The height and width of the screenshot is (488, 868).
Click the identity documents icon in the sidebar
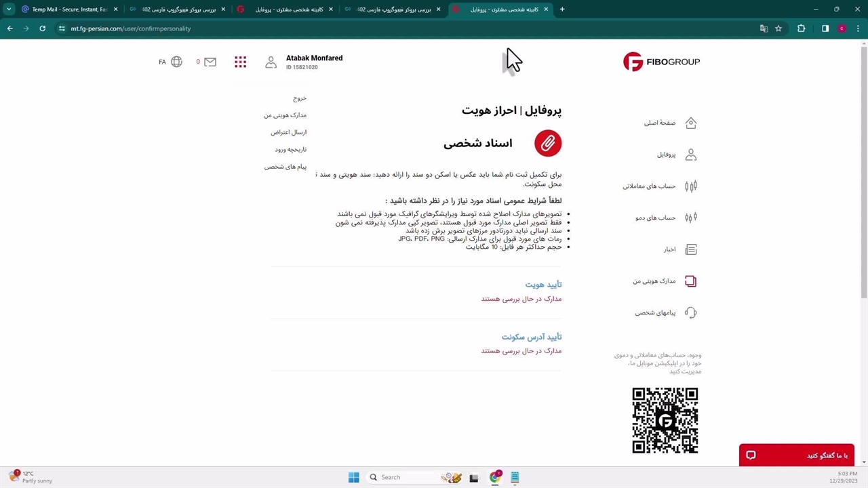690,281
